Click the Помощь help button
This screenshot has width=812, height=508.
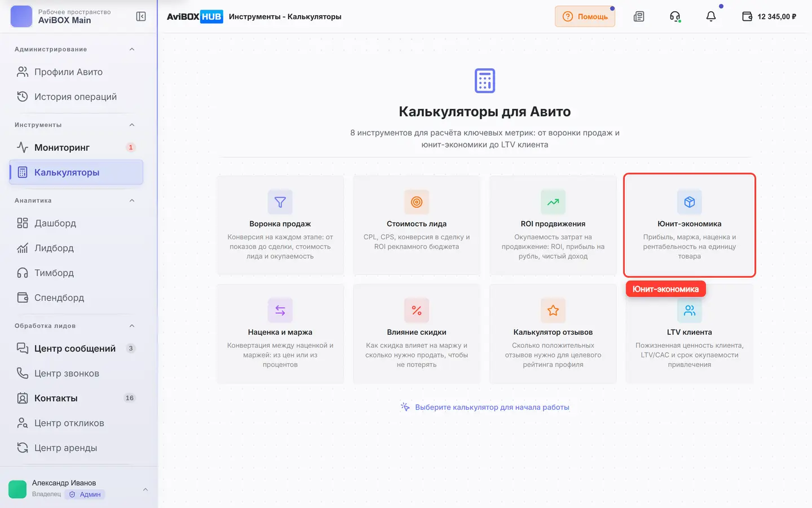click(x=585, y=16)
